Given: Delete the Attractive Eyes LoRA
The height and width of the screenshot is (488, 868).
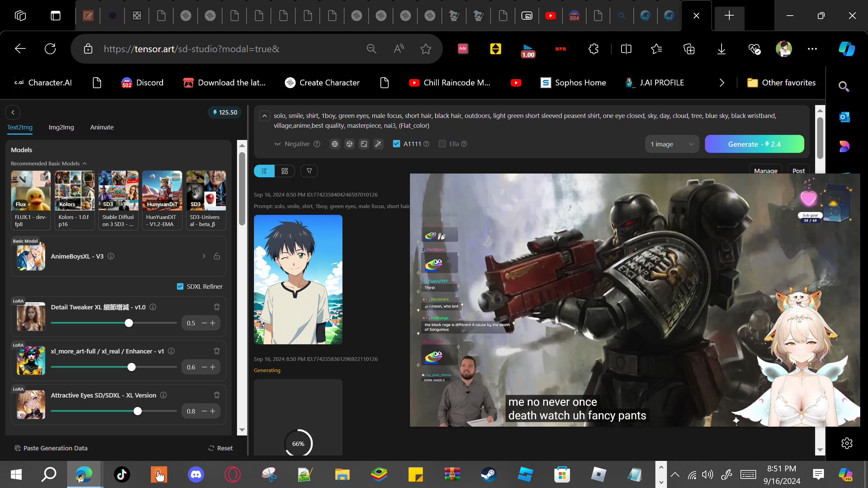Looking at the screenshot, I should click(x=217, y=395).
